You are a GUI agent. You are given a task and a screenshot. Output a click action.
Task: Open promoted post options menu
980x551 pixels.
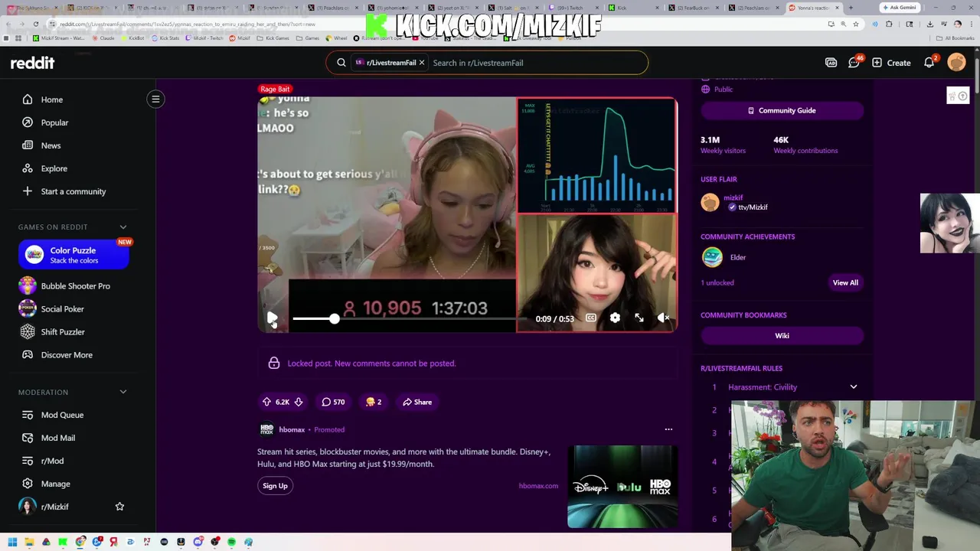pyautogui.click(x=668, y=429)
